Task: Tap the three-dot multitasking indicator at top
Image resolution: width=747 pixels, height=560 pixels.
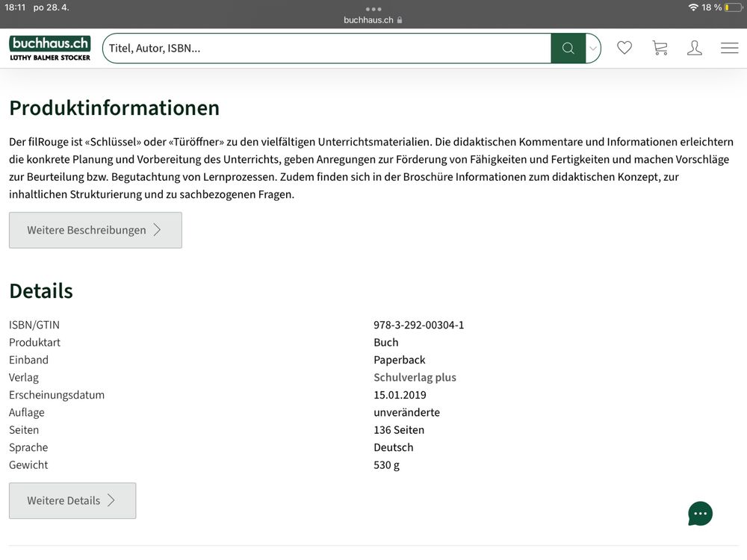Action: coord(373,9)
